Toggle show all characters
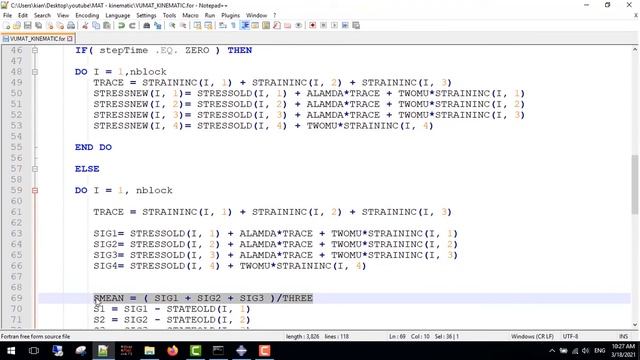The height and width of the screenshot is (360, 640). pyautogui.click(x=233, y=25)
